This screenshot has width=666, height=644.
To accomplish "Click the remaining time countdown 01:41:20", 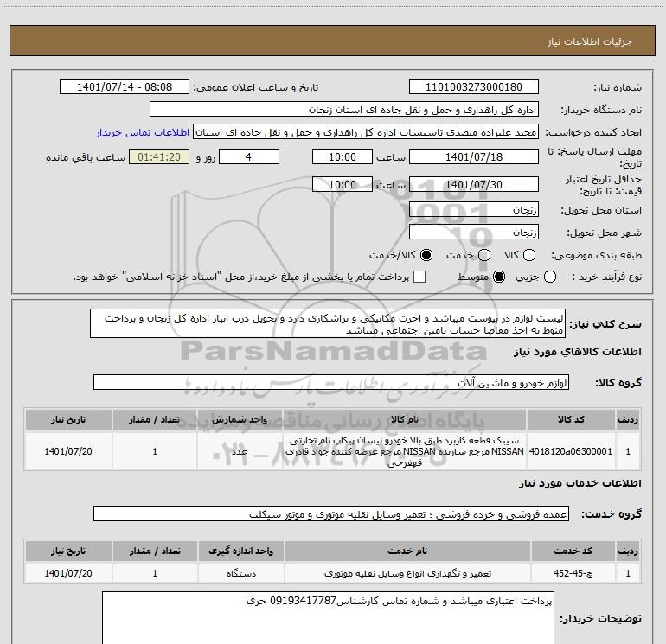I will click(x=159, y=156).
